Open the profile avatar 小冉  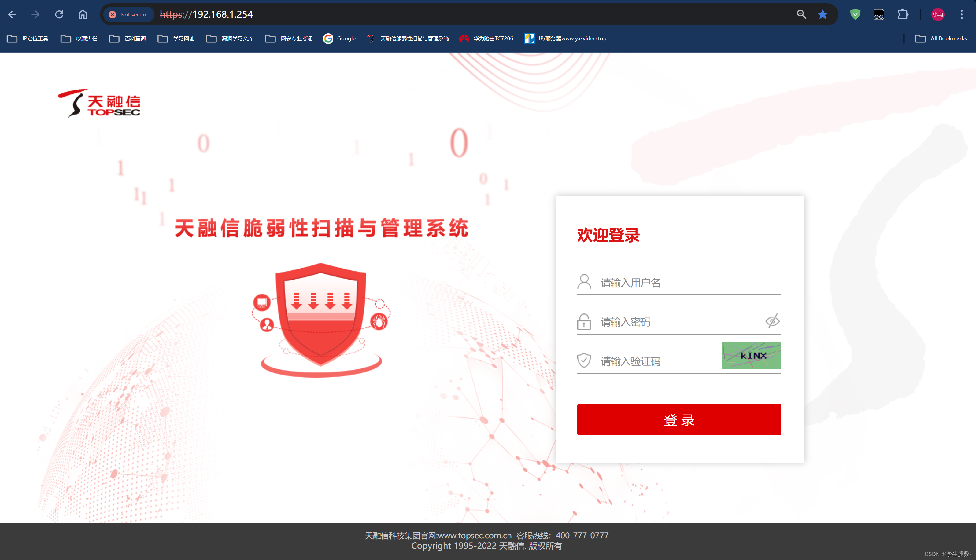point(937,15)
